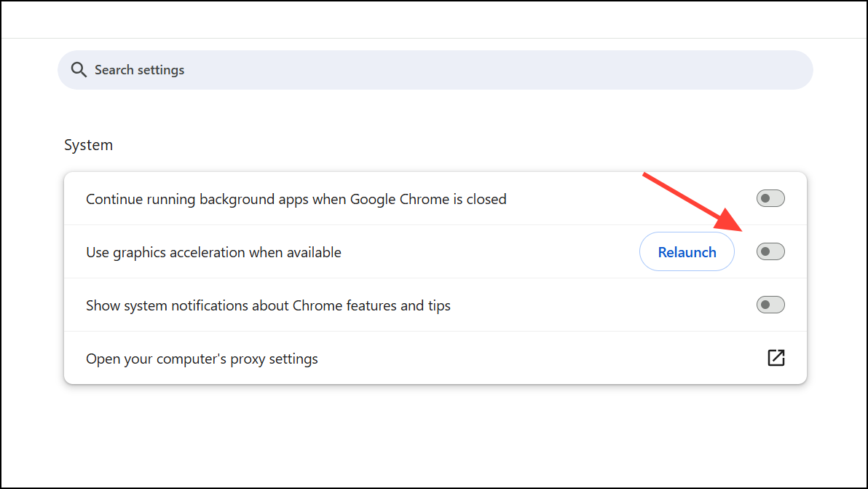Click the background apps setting label

(x=296, y=197)
